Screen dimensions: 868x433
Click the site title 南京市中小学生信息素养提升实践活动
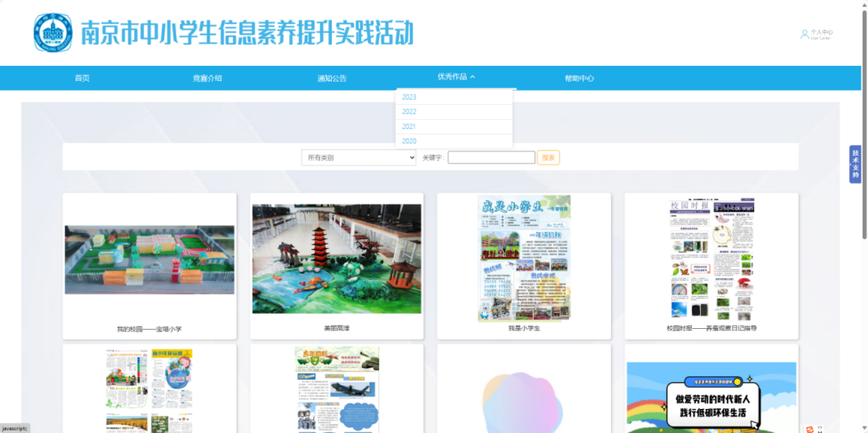click(x=247, y=33)
